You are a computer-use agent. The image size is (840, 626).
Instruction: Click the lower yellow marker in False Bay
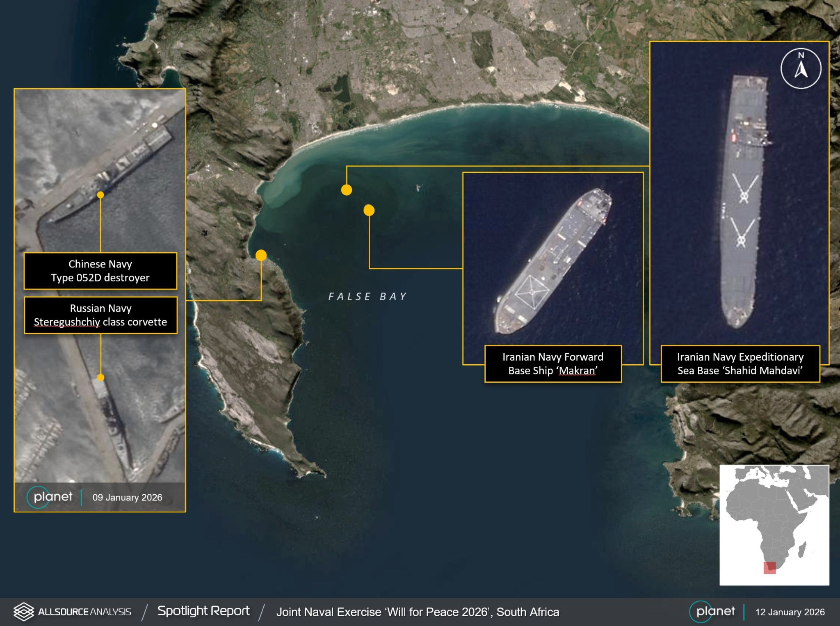coord(369,210)
